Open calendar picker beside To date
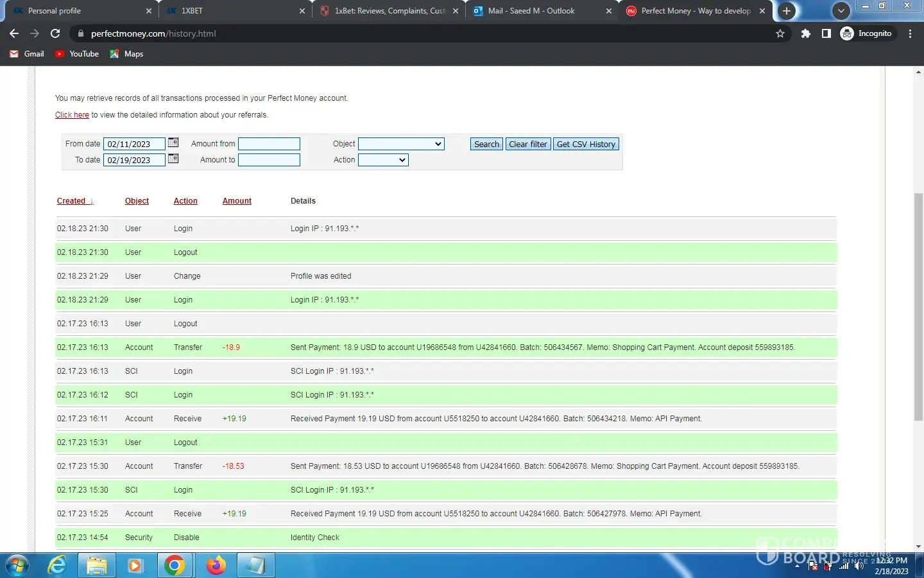 pos(173,159)
